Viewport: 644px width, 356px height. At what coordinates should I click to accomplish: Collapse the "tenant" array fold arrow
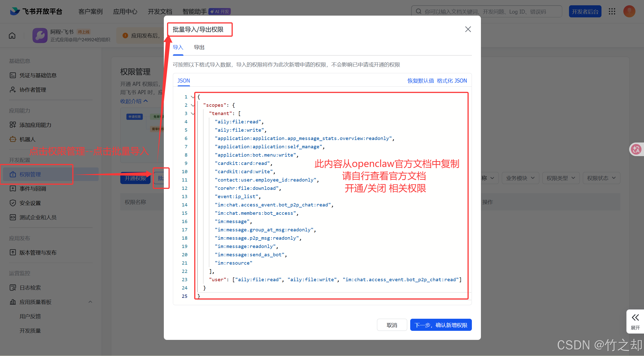[193, 114]
